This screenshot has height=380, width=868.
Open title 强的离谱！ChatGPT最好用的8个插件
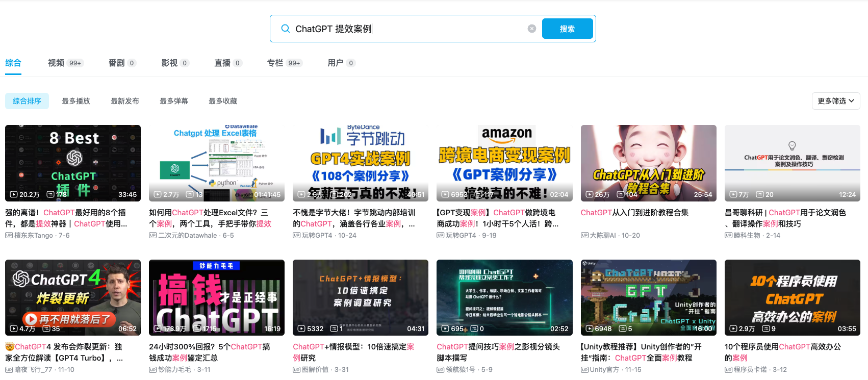tap(66, 218)
